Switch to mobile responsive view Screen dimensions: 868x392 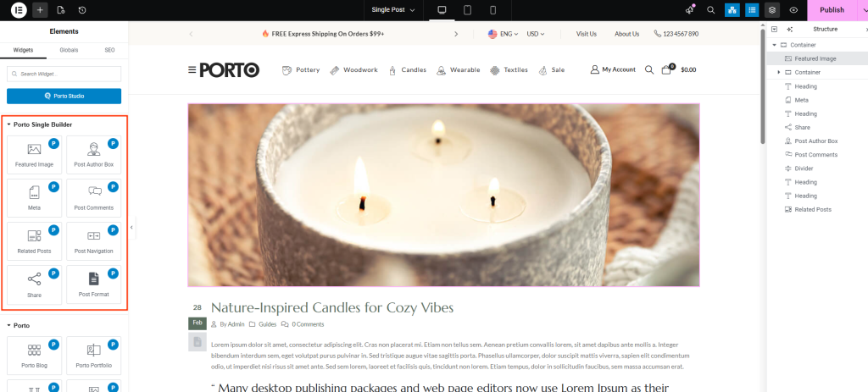(x=493, y=10)
